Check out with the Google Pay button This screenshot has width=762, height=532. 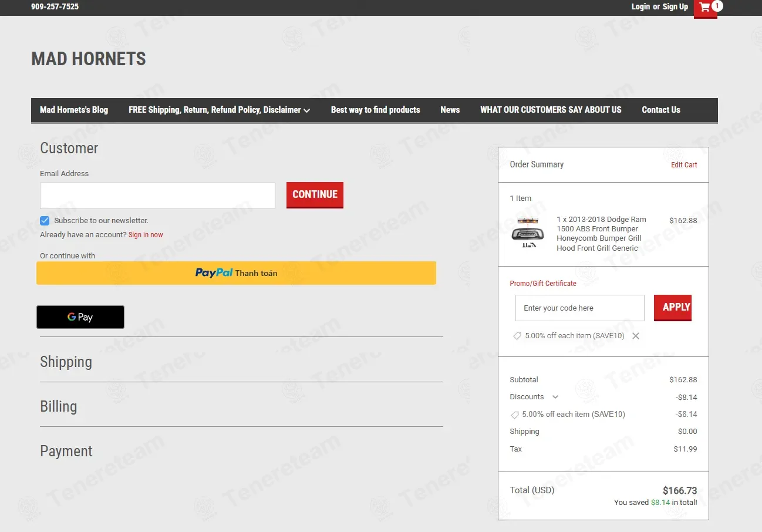[80, 317]
